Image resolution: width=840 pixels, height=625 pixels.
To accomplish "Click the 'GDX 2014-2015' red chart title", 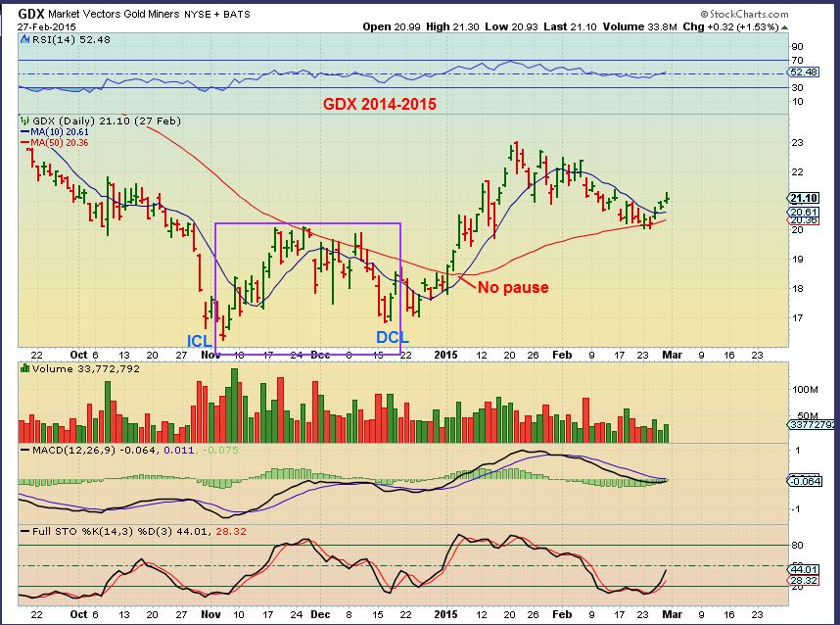I will [x=379, y=104].
